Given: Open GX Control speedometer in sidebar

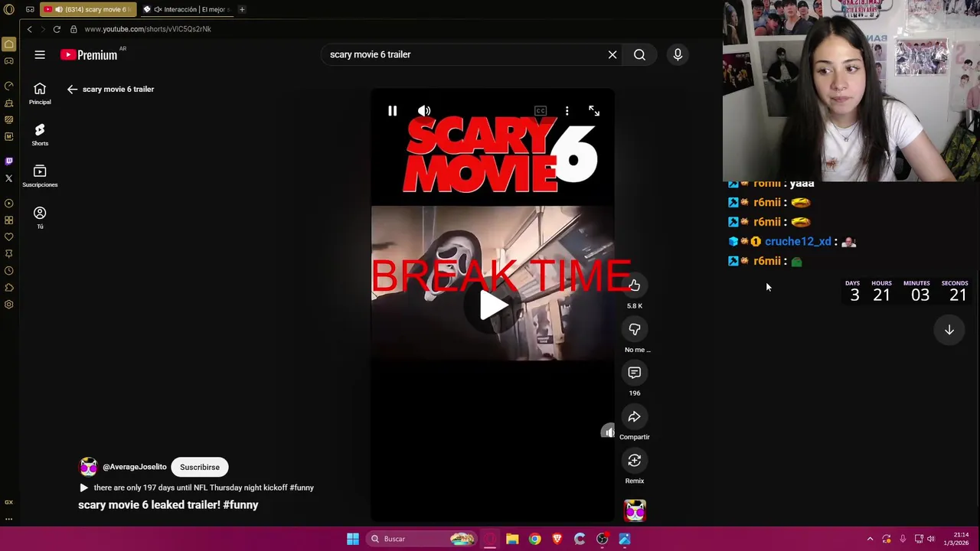Looking at the screenshot, I should click(9, 86).
